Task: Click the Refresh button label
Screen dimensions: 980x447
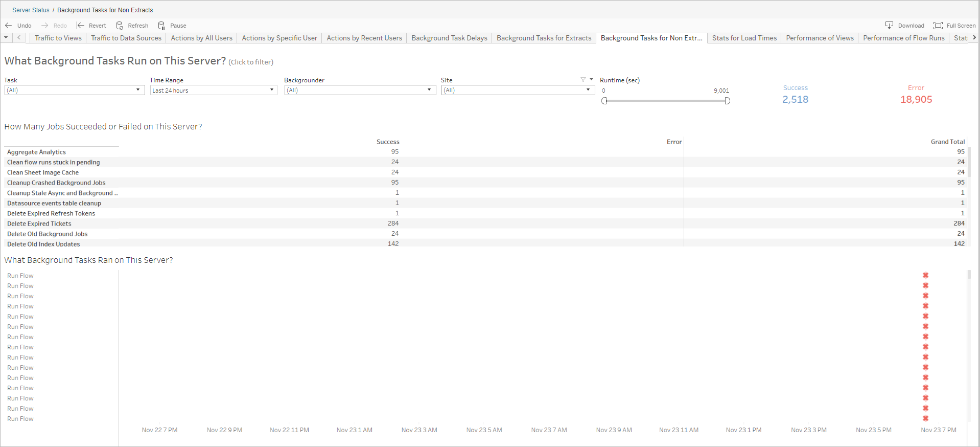Action: (x=138, y=26)
